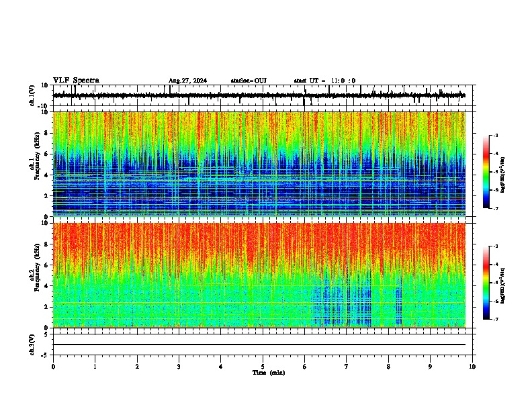Click time axis tick label "7"
This screenshot has width=532, height=411.
pyautogui.click(x=347, y=367)
